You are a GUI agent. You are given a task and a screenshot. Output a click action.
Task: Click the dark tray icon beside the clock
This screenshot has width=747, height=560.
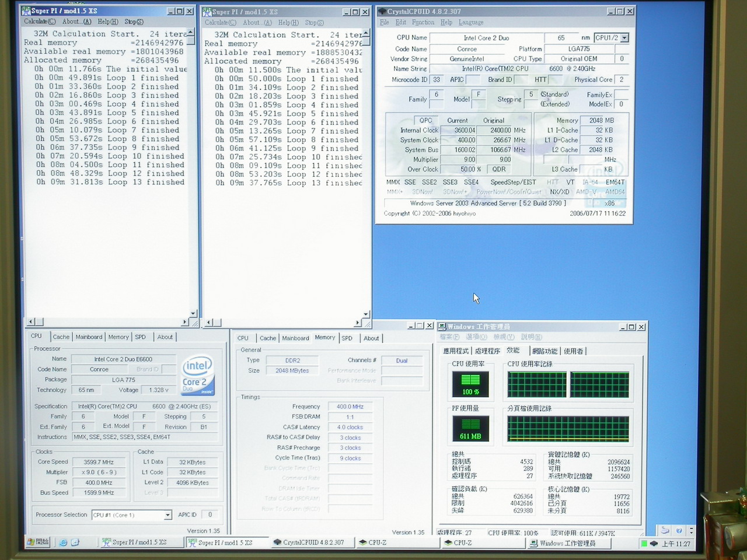(x=655, y=544)
